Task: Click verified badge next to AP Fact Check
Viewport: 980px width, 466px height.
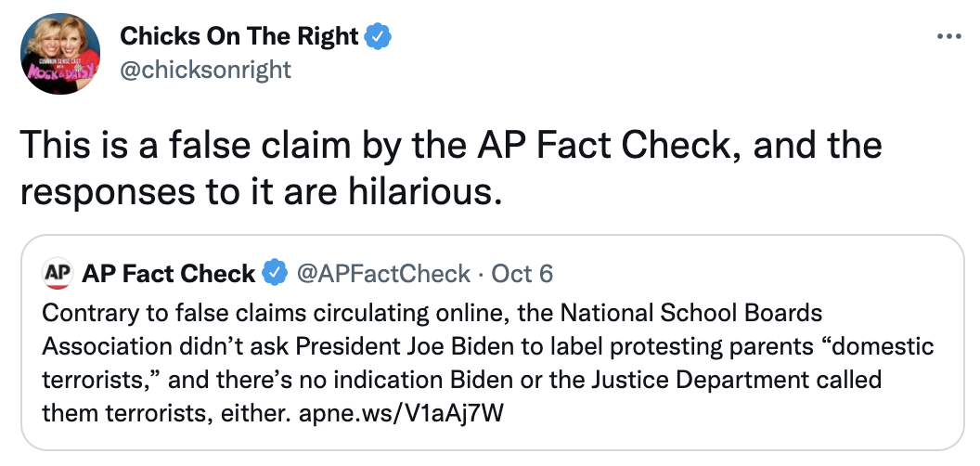Action: point(275,273)
